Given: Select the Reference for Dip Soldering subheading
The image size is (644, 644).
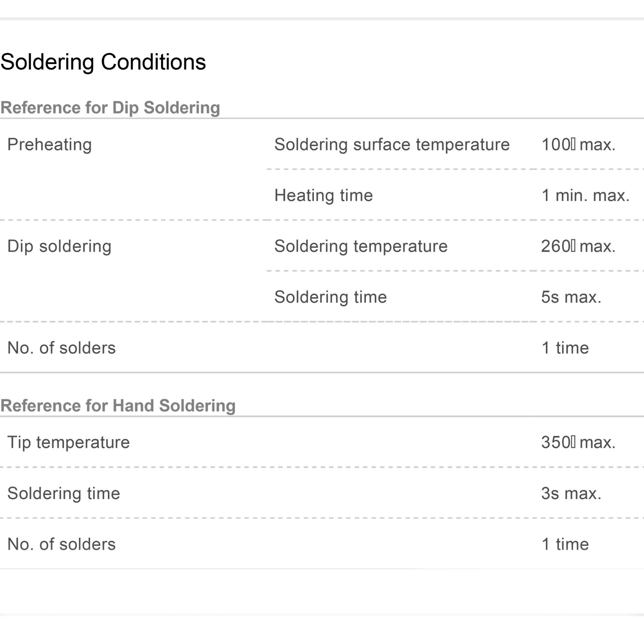Looking at the screenshot, I should click(x=110, y=108).
